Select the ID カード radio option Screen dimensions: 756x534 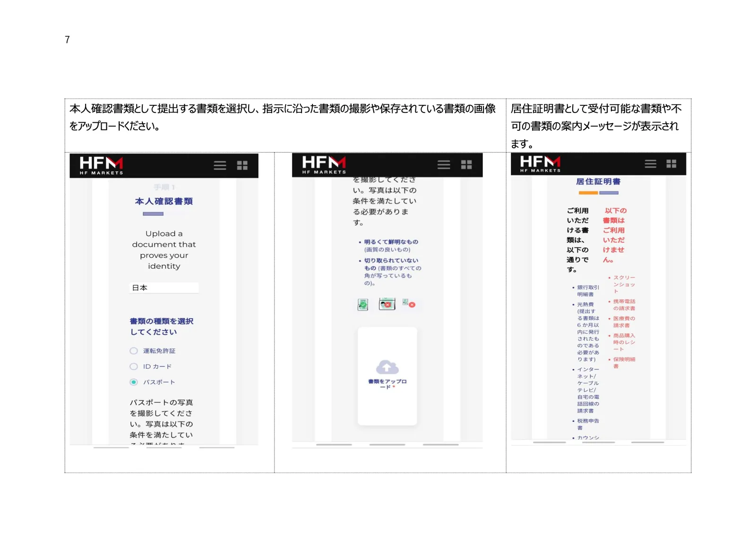[x=134, y=366]
